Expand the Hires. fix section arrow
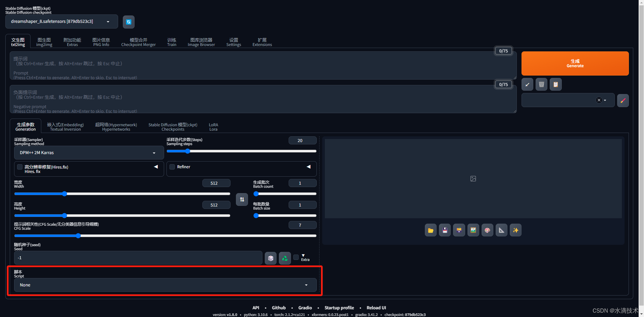 point(156,167)
